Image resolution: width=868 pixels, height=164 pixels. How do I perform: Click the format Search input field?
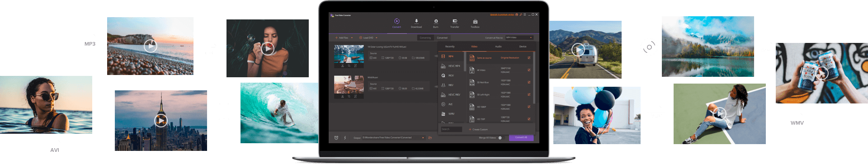click(x=451, y=129)
